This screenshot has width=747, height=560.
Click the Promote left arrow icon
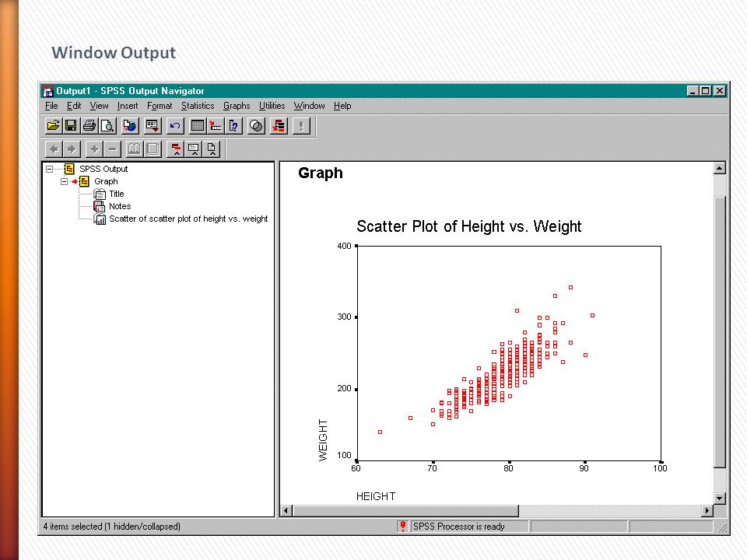coord(54,149)
